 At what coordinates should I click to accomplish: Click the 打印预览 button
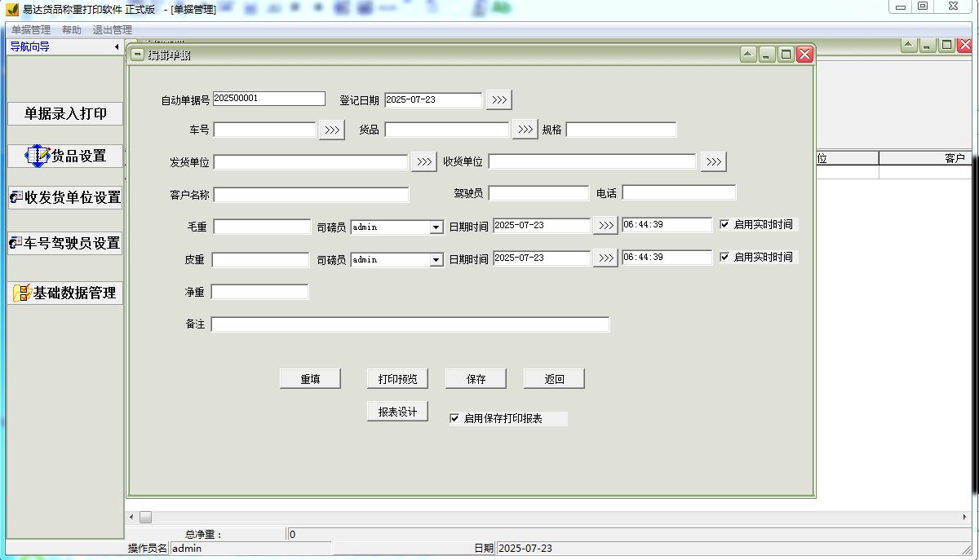[x=397, y=378]
